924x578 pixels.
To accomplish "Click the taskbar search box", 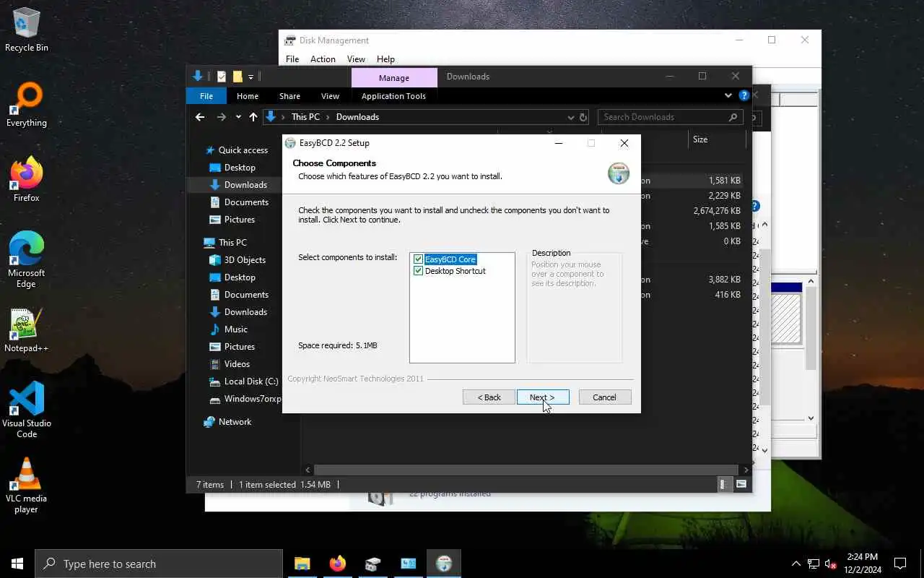I will [x=159, y=564].
